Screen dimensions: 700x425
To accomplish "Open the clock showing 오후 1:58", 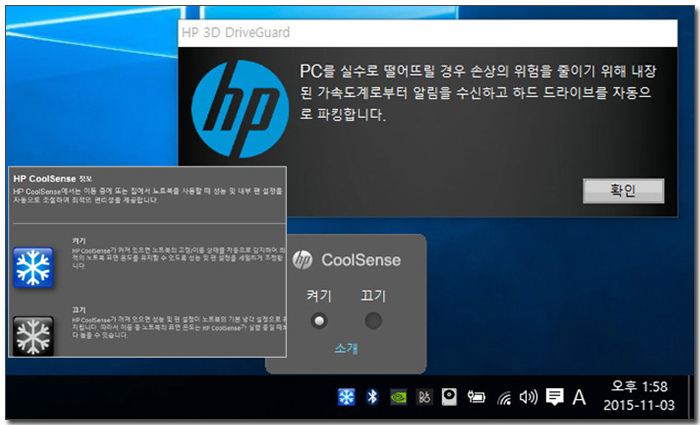I will pyautogui.click(x=639, y=396).
